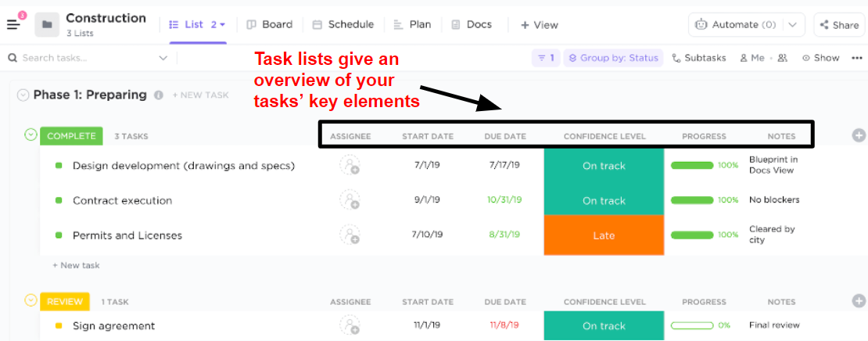Click the assignee icon for Contract execution
This screenshot has height=341, width=868.
[x=350, y=200]
